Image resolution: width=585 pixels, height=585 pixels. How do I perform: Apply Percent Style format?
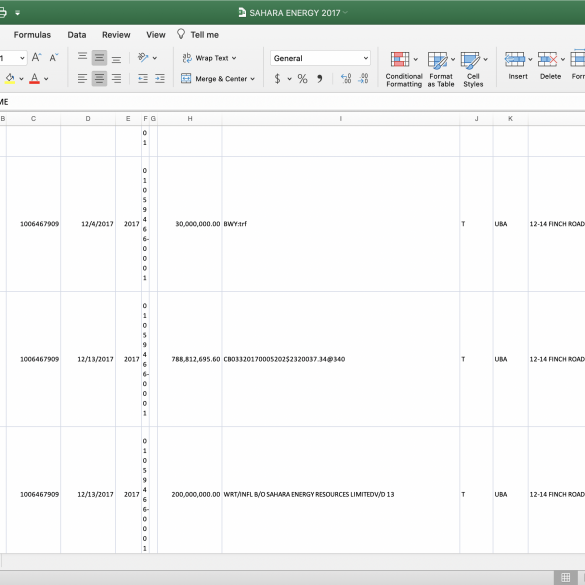(302, 79)
